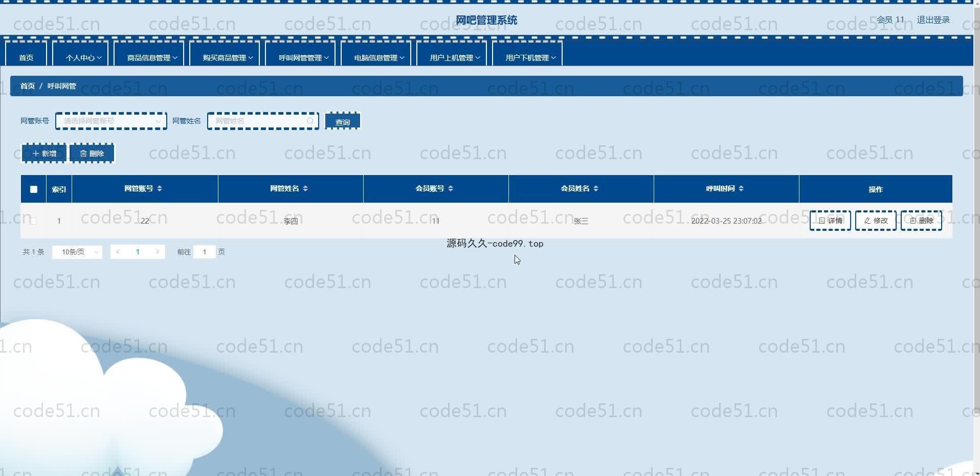Viewport: 980px width, 476px height.
Task: Click the 退出登录 link
Action: tap(933, 20)
